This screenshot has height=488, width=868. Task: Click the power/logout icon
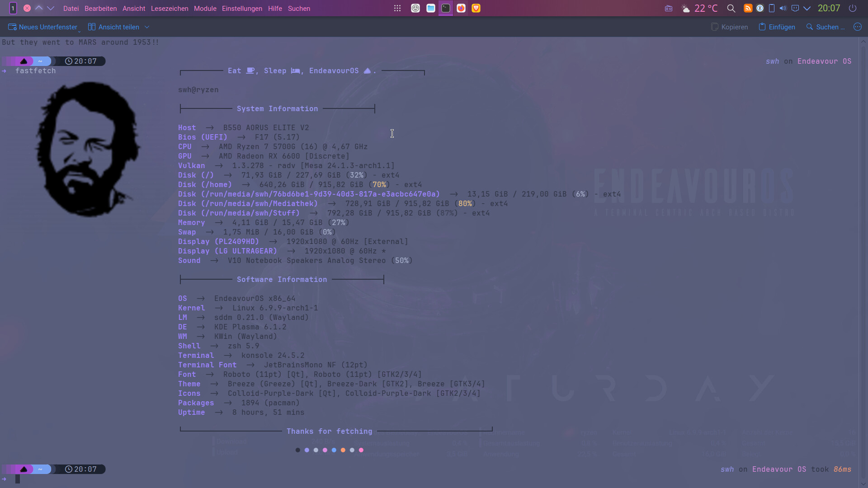[x=853, y=8]
